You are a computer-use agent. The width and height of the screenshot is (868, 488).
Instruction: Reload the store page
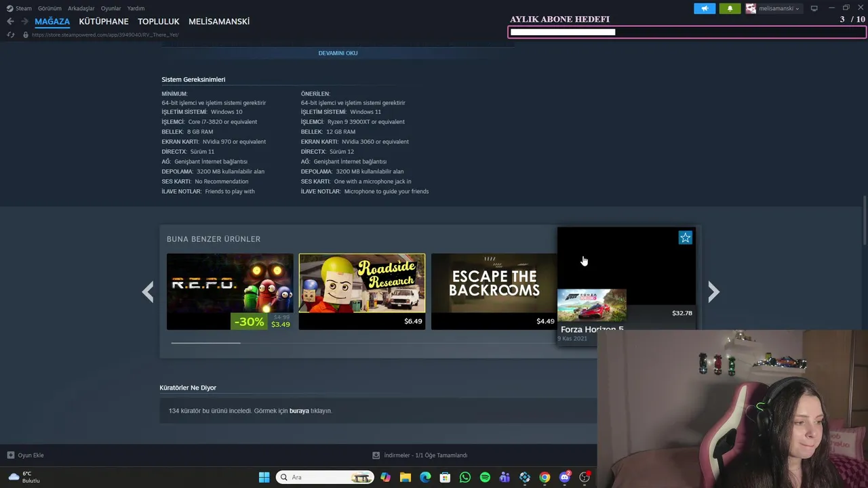10,35
